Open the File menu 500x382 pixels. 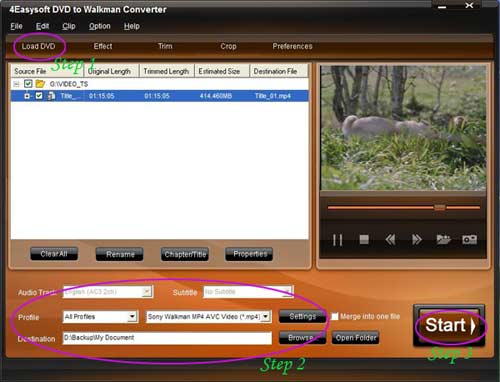pos(16,26)
